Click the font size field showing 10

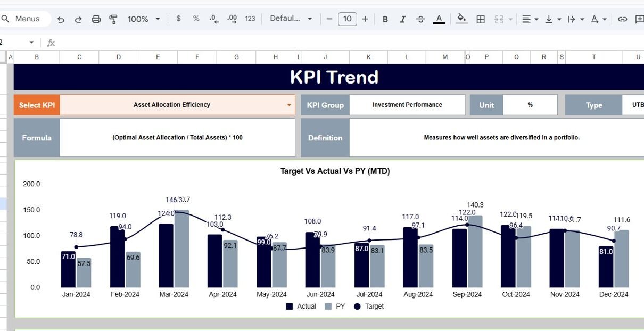click(347, 19)
